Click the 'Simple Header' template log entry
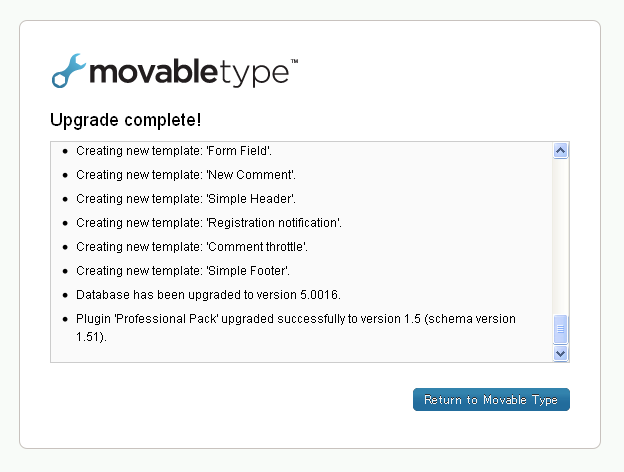 (x=186, y=199)
